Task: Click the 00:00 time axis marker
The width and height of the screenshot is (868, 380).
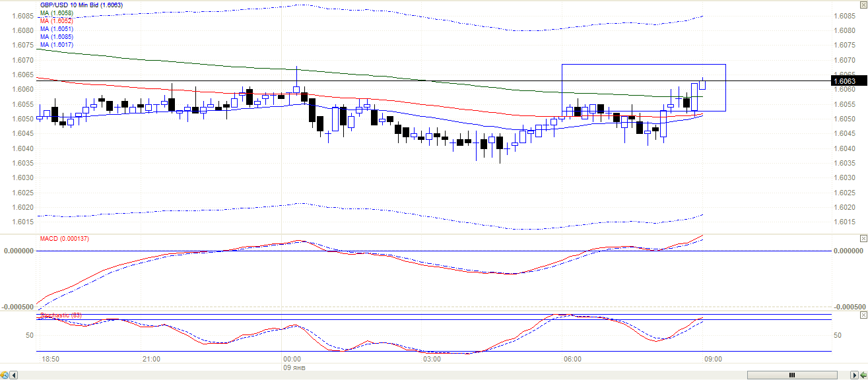Action: pyautogui.click(x=291, y=360)
